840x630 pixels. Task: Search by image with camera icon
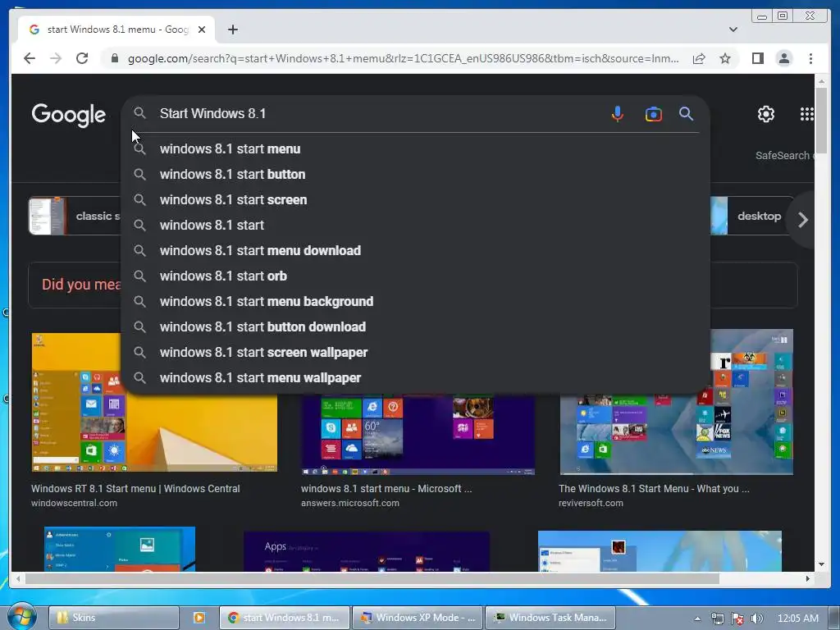[x=653, y=114]
